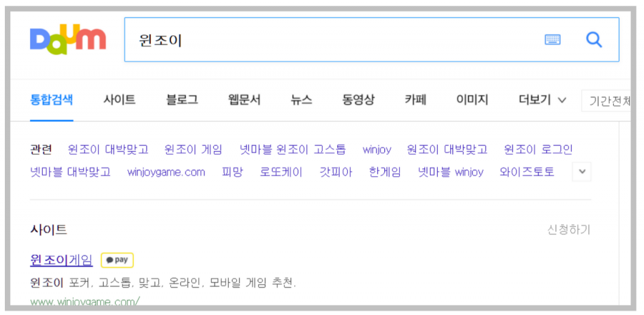Open the 윈조이게임 site result title

[x=62, y=260]
